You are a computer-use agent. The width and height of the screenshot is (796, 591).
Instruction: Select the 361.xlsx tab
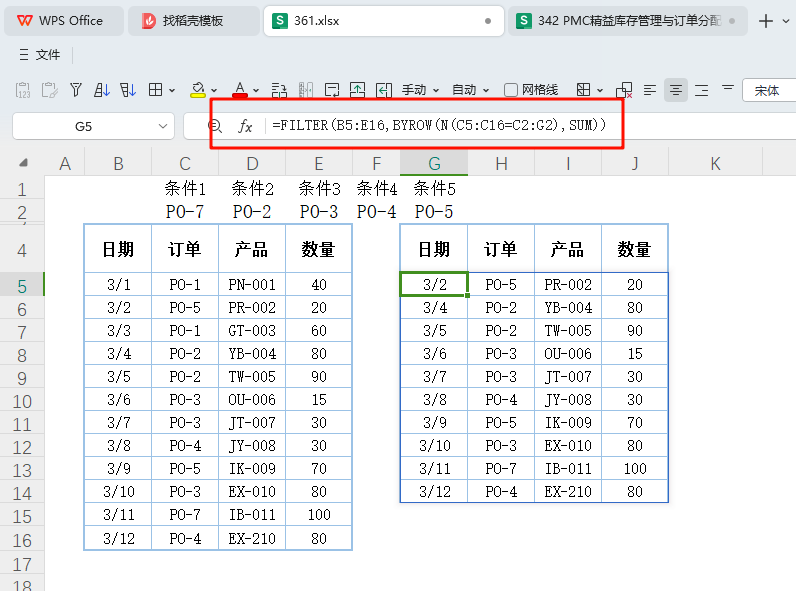pos(383,21)
